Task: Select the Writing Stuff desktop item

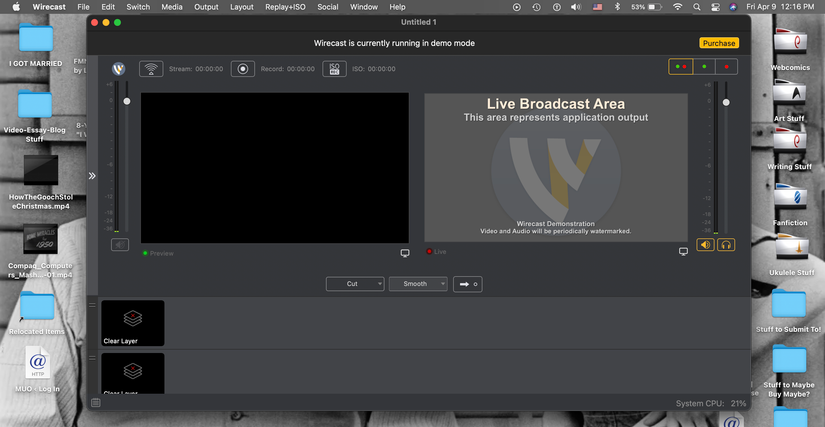Action: tap(789, 151)
